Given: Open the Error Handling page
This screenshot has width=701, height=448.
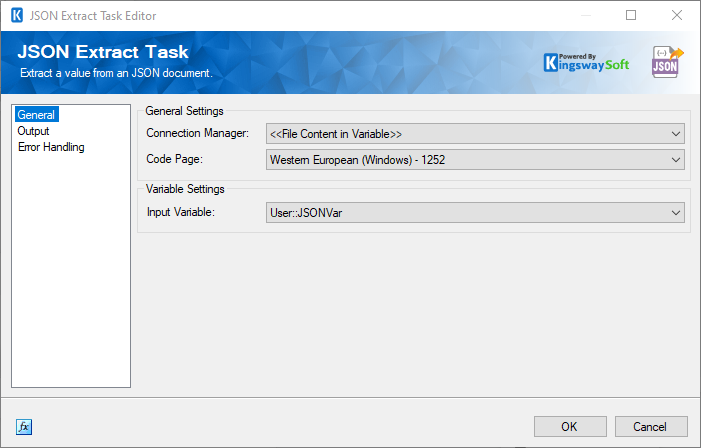Looking at the screenshot, I should point(51,147).
